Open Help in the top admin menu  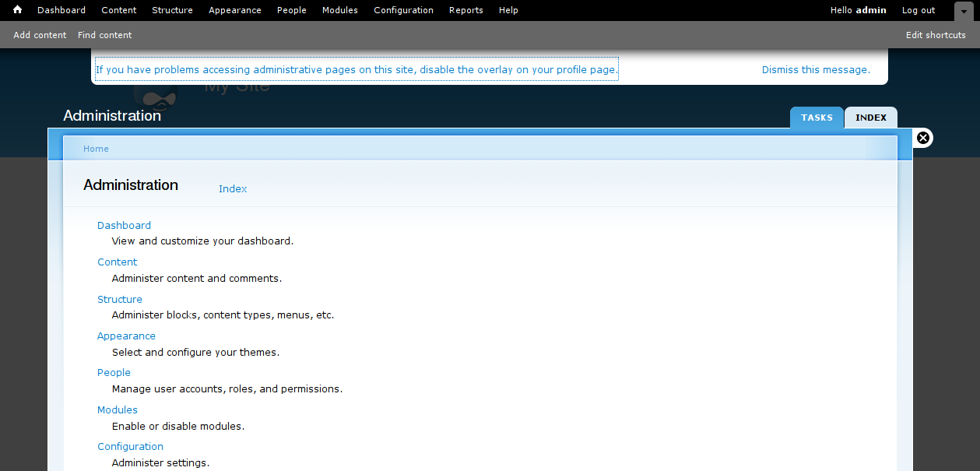pos(508,10)
